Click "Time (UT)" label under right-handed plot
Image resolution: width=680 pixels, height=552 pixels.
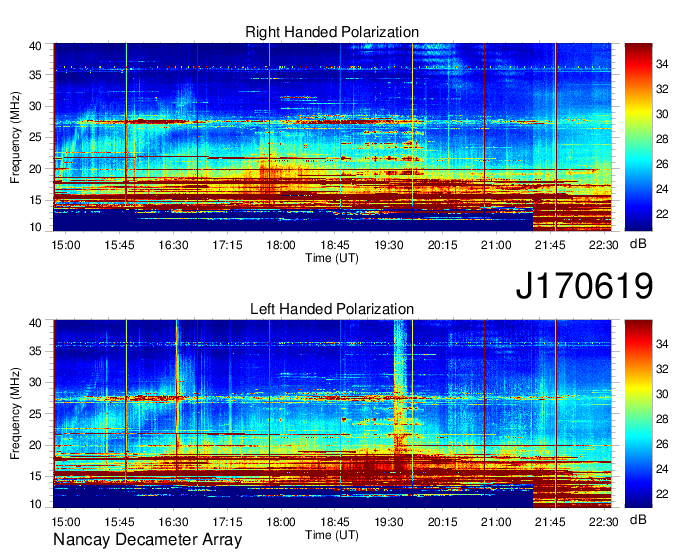click(x=332, y=258)
